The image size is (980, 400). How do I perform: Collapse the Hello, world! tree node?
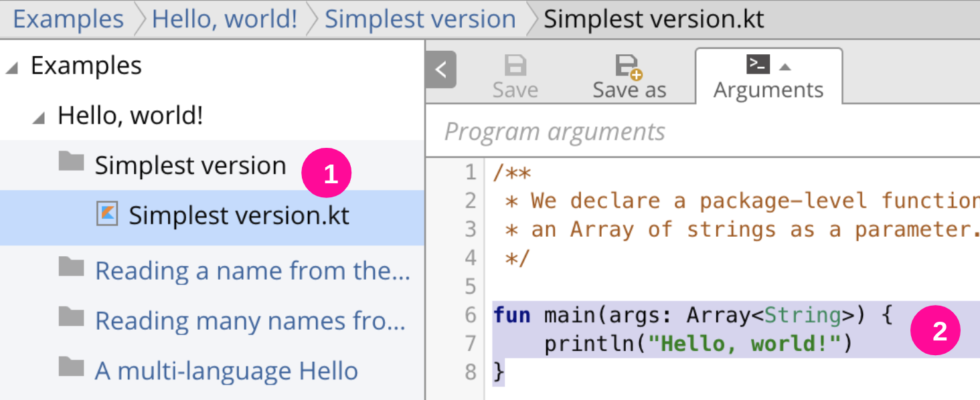(39, 118)
